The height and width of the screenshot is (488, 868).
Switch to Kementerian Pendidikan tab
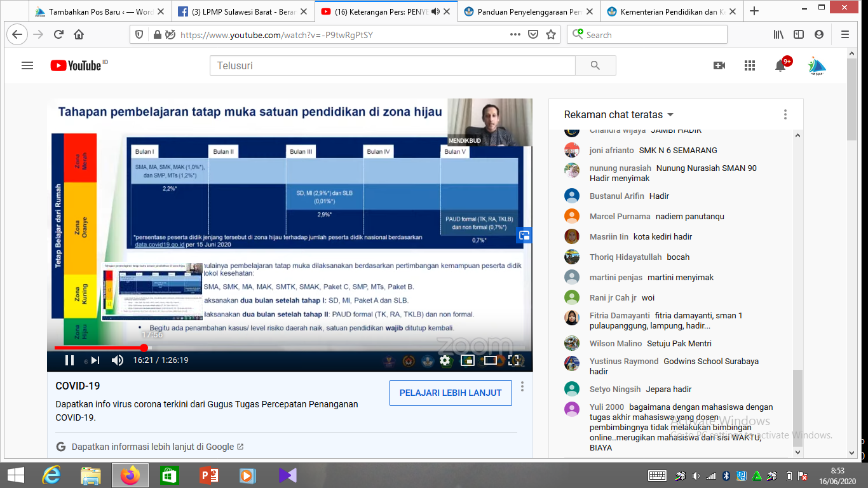pyautogui.click(x=672, y=11)
